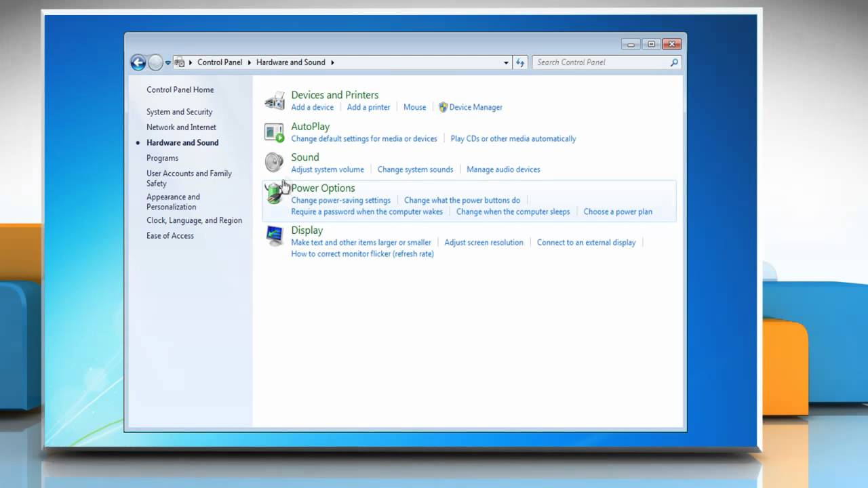Open User Accounts and Family Safety
Screen dimensions: 868x488
(189, 178)
